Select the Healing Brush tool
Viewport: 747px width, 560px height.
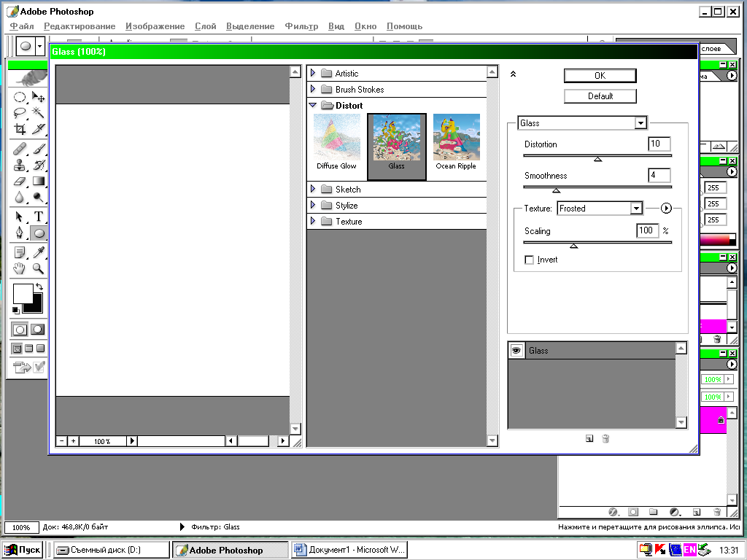(x=20, y=149)
